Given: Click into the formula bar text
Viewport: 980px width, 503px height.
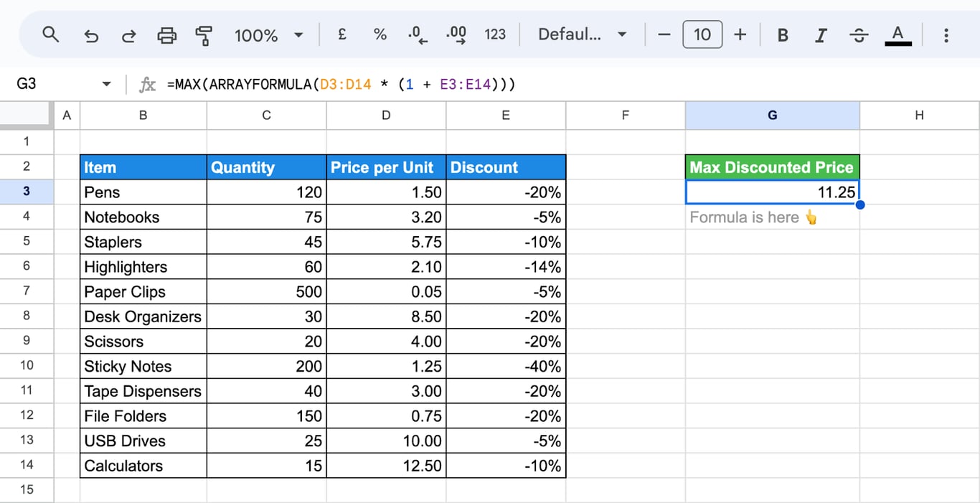Looking at the screenshot, I should pos(341,85).
